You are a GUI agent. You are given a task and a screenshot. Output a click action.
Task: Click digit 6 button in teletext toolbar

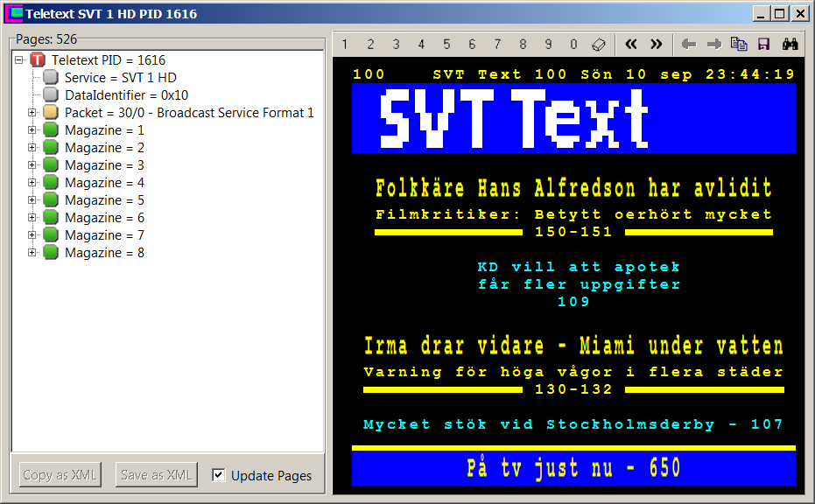point(472,44)
